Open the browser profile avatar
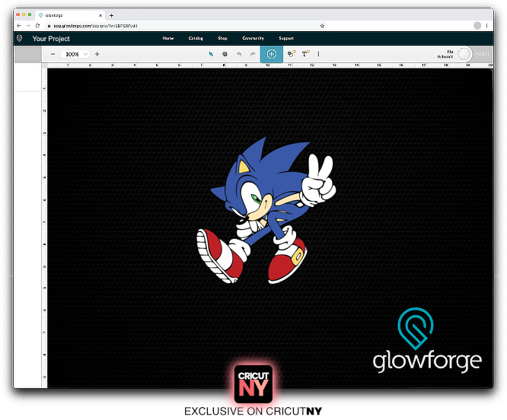The height and width of the screenshot is (420, 507). [477, 26]
